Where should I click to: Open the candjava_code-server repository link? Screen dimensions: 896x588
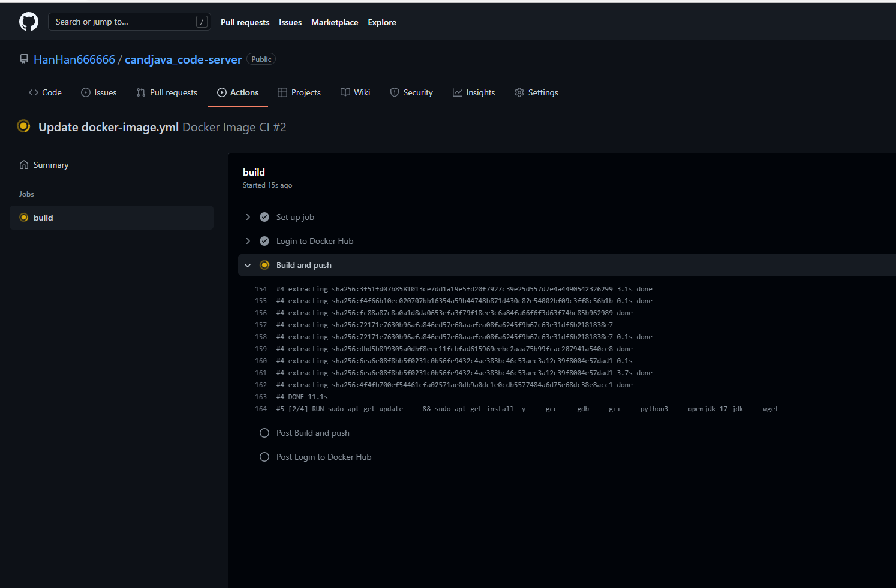(183, 59)
